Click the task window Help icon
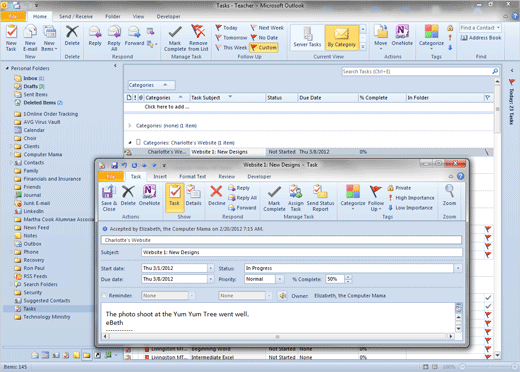The image size is (520, 372). point(460,176)
